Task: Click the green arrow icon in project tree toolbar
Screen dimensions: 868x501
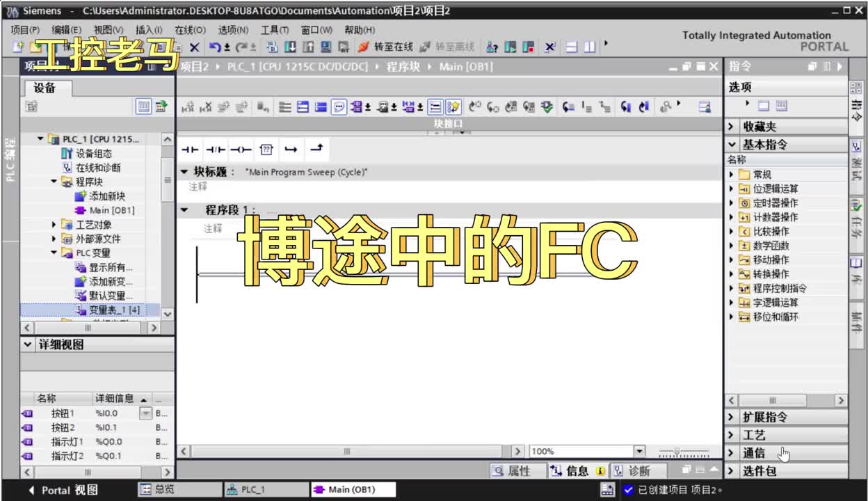Action: [x=161, y=106]
